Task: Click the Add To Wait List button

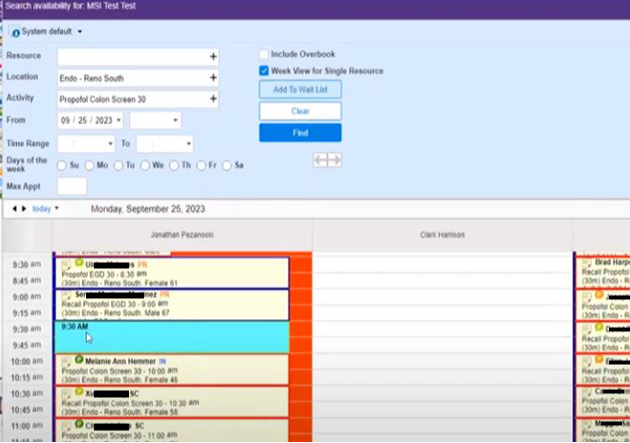Action: coord(301,90)
